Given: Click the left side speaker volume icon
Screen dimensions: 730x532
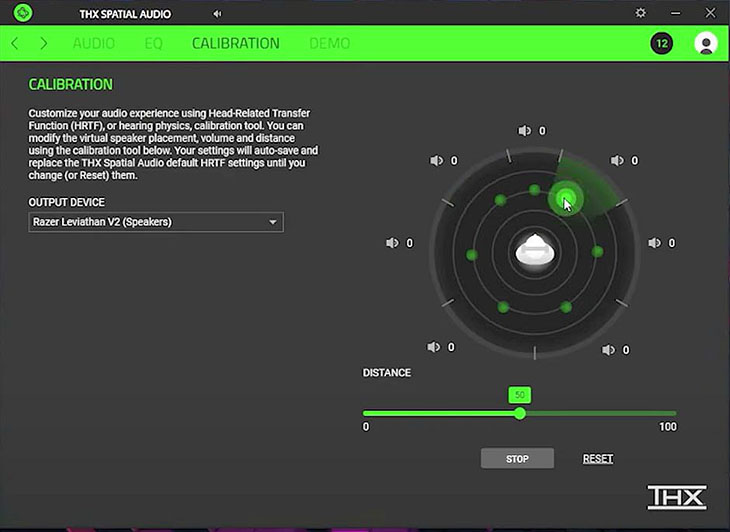Looking at the screenshot, I should tap(392, 243).
